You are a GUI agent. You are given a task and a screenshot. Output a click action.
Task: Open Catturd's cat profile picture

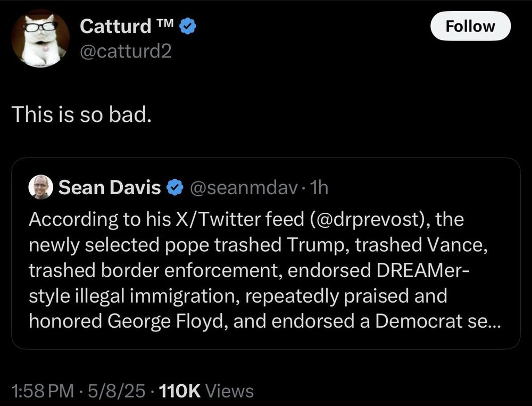pyautogui.click(x=40, y=39)
